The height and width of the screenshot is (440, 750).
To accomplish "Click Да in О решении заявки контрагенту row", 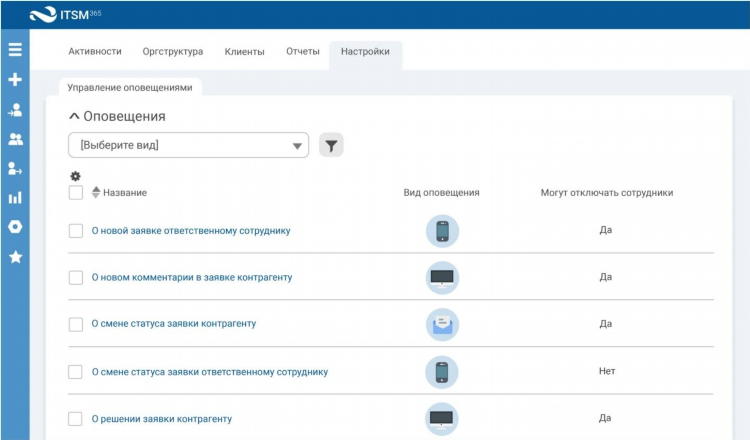I will pos(605,418).
